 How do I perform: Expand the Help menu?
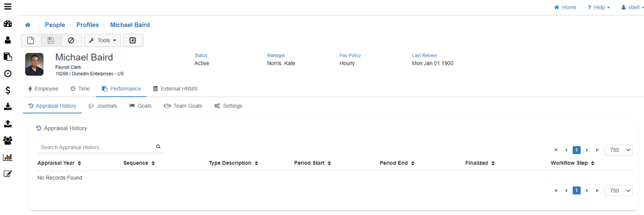pyautogui.click(x=598, y=7)
